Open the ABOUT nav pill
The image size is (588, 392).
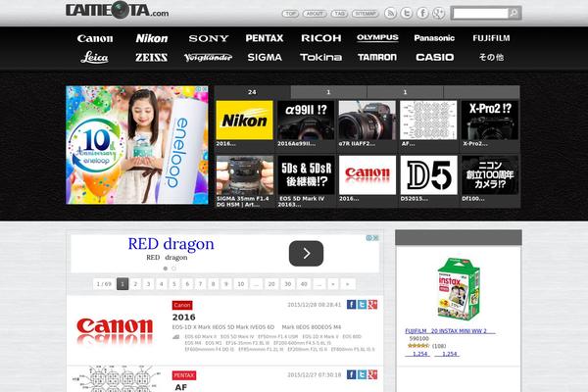(314, 14)
